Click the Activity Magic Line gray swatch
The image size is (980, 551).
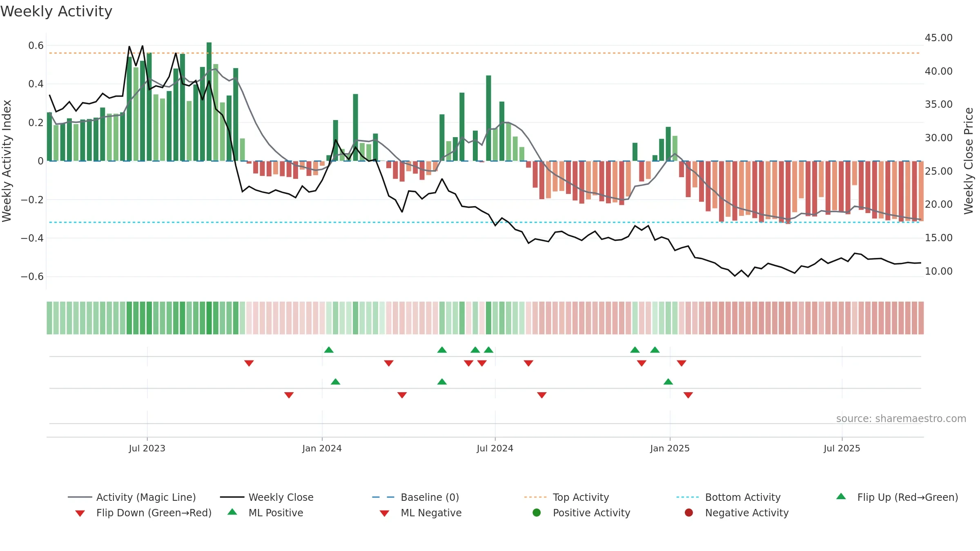[x=80, y=497]
